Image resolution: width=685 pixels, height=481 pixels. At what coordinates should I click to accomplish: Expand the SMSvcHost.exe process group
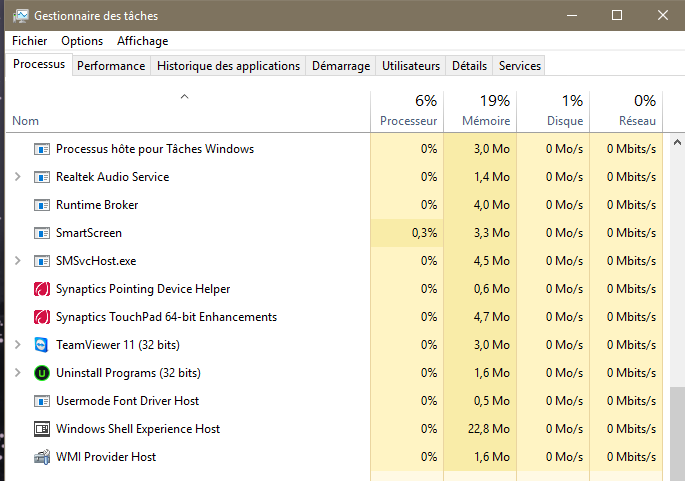pos(17,261)
